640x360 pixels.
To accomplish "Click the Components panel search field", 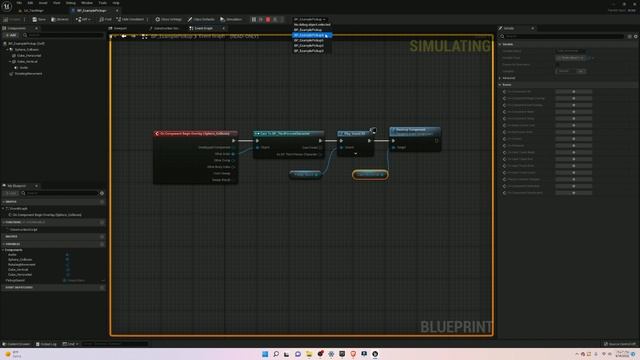I will click(x=63, y=35).
